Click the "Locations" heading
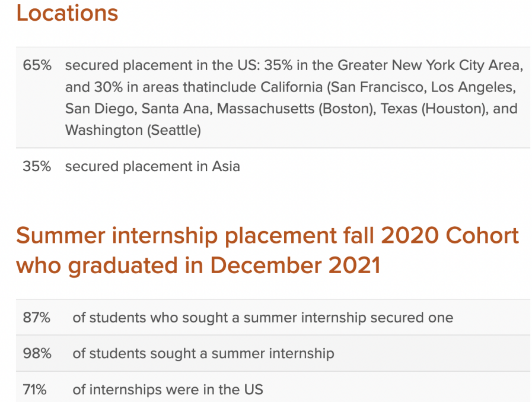Screen dimensions: 532x402 [67, 13]
